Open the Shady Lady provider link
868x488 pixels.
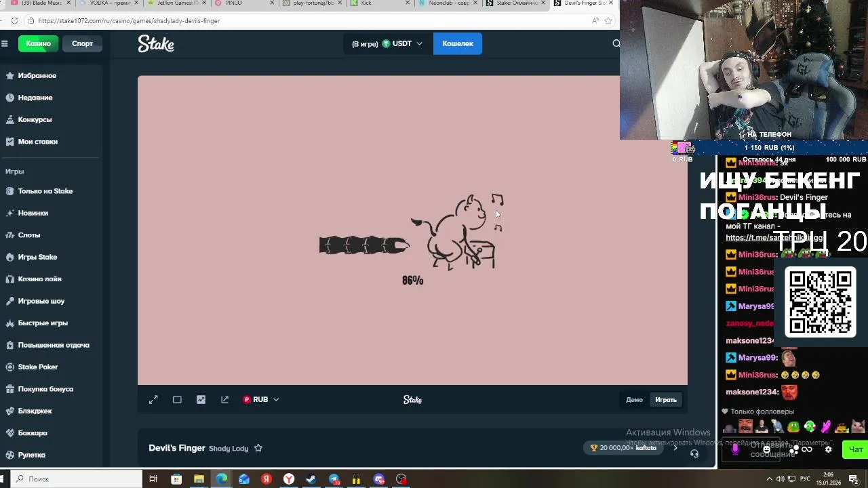[x=229, y=449]
